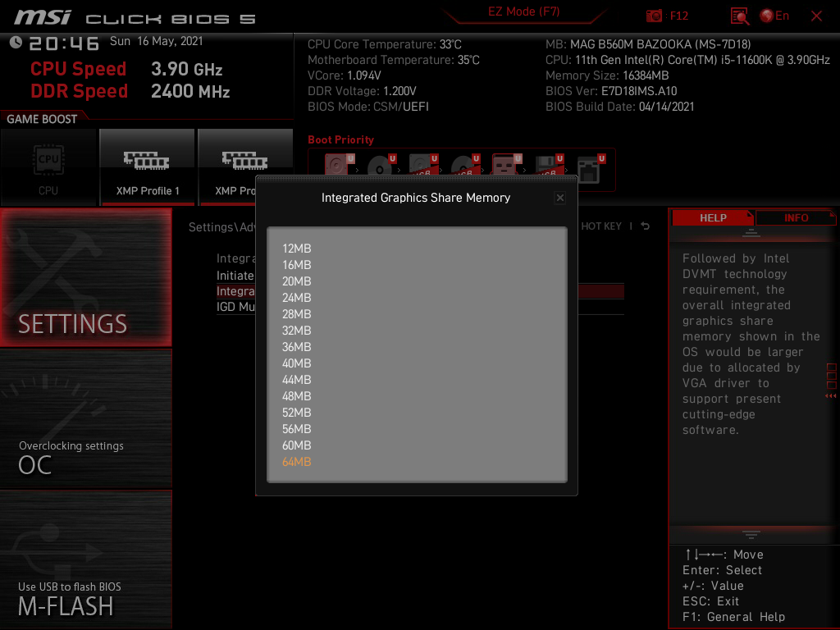Switch to the INFO tab
Viewport: 840px width, 630px height.
pos(796,218)
